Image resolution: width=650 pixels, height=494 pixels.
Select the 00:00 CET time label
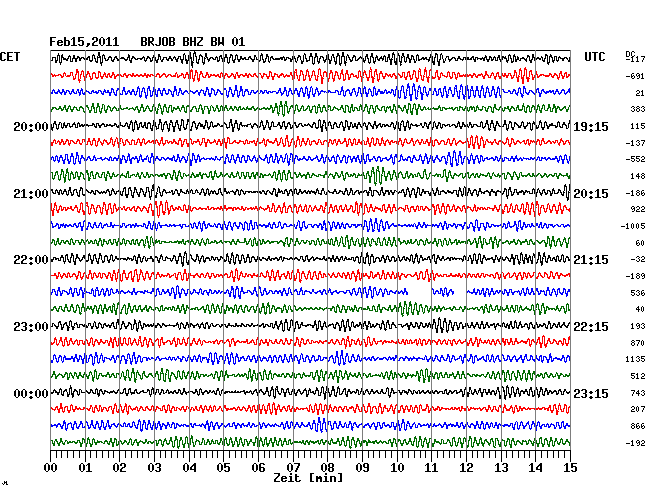pyautogui.click(x=31, y=394)
